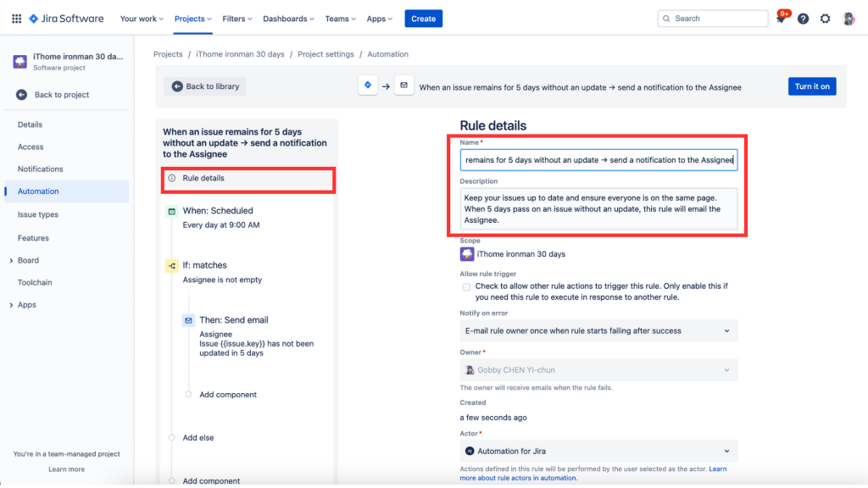Click the bottom Add component in rule flow
The image size is (868, 488).
211,481
